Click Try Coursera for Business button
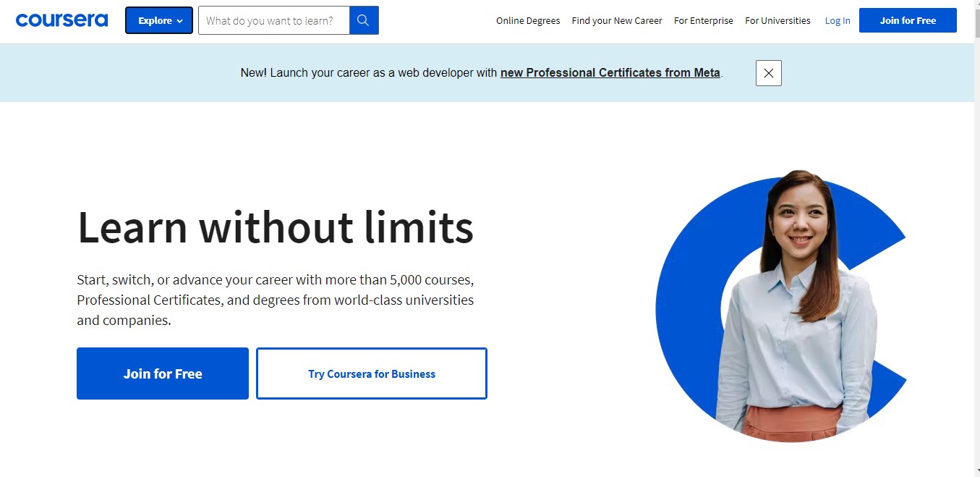 pyautogui.click(x=372, y=373)
